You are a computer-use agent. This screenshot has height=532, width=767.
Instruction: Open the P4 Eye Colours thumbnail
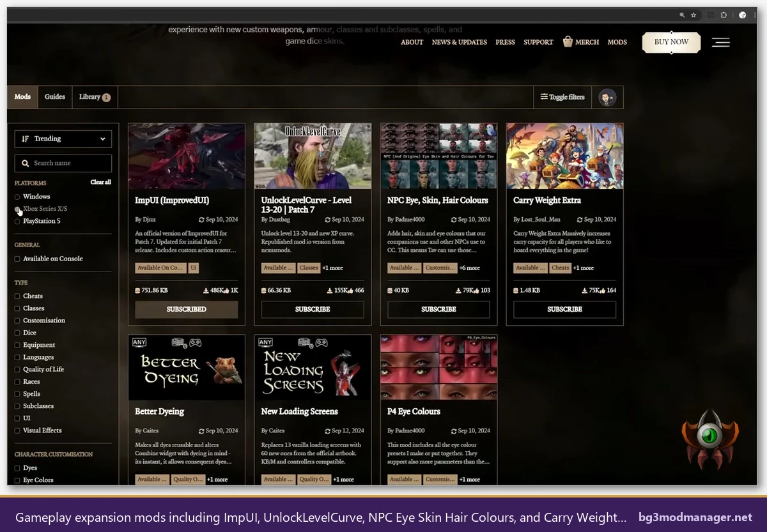click(438, 368)
